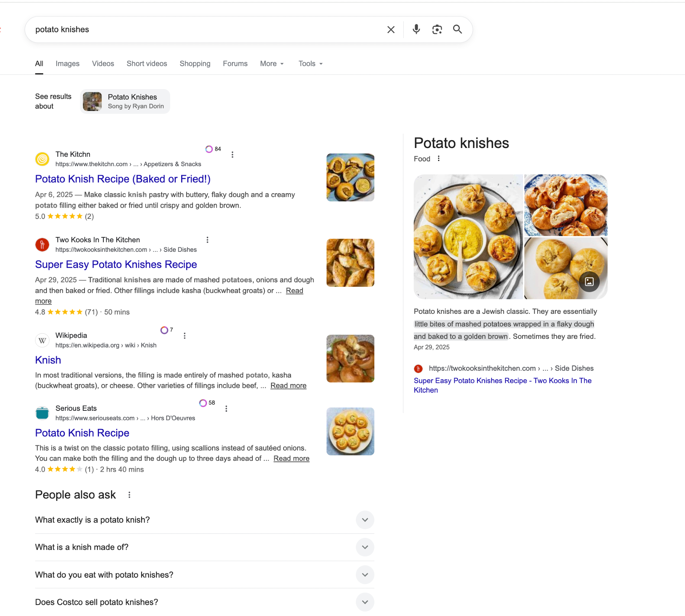Click The Kitchn result thumbnail image
Screen dimensions: 685x616
(350, 177)
